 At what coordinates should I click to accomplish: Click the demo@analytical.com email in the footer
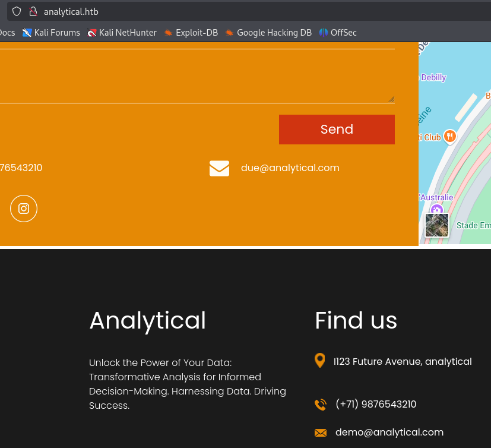[389, 433]
